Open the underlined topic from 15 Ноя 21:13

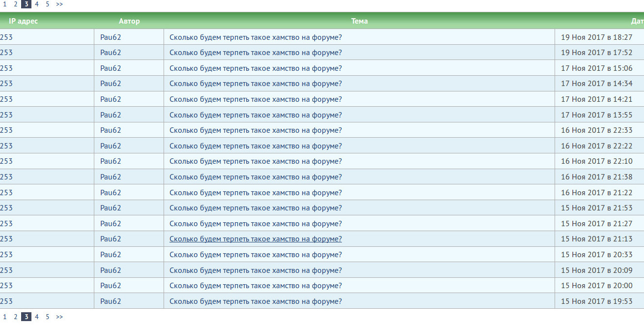tap(255, 239)
